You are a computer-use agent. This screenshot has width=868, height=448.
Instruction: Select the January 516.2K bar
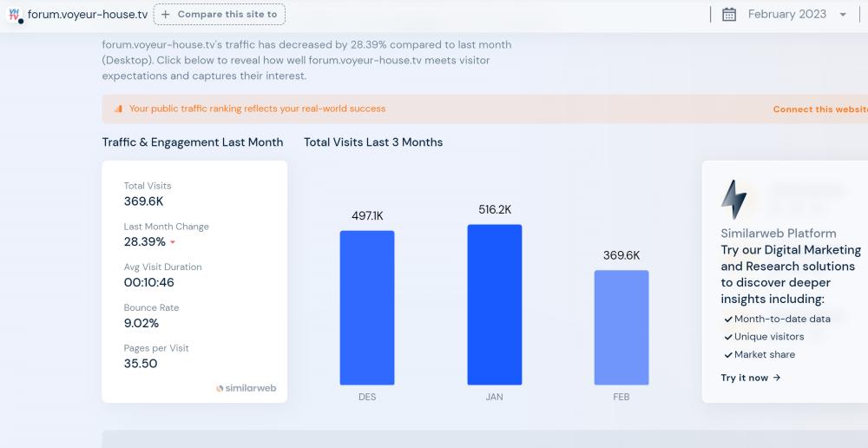tap(495, 305)
